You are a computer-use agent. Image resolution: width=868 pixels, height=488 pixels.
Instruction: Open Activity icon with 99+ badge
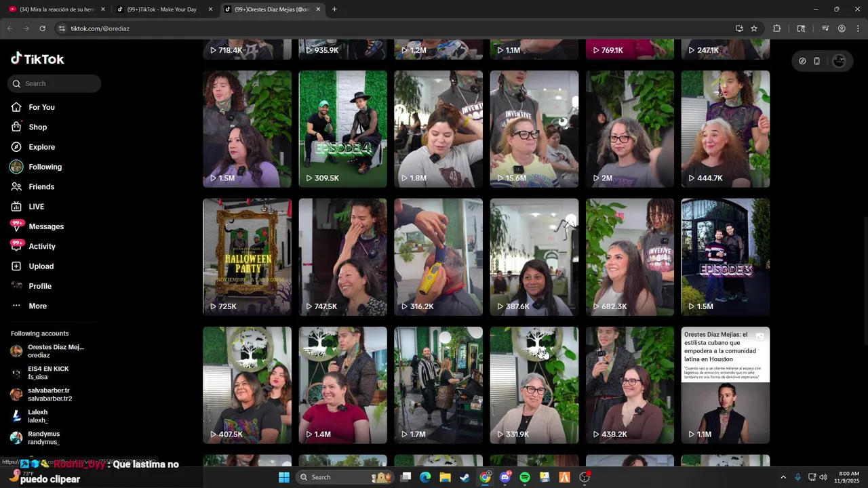pyautogui.click(x=17, y=245)
